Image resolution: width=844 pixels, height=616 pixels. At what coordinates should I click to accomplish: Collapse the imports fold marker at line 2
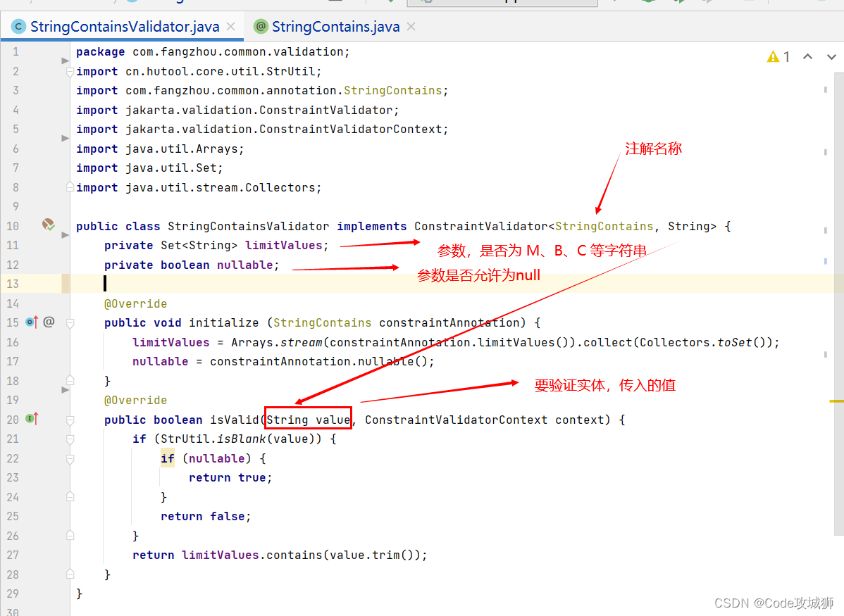tap(70, 72)
